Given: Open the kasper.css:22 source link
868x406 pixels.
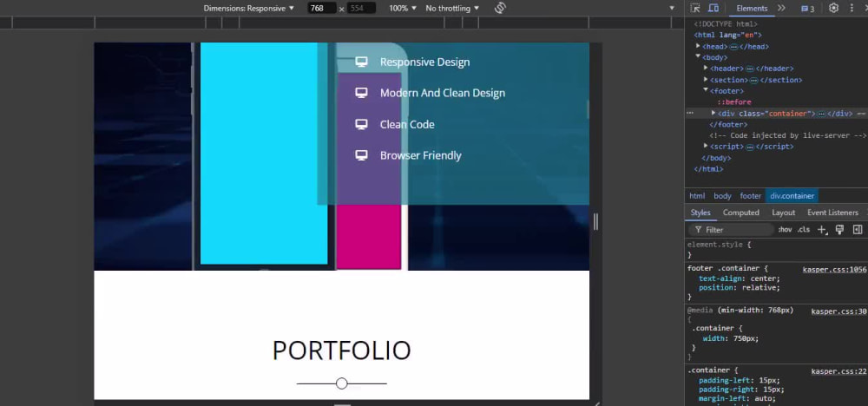Looking at the screenshot, I should pyautogui.click(x=838, y=371).
